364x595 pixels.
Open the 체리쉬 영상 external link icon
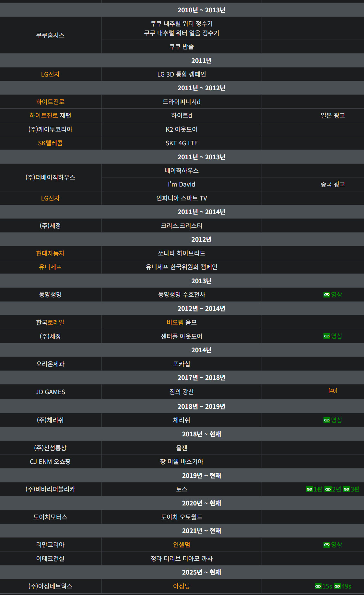(x=326, y=420)
